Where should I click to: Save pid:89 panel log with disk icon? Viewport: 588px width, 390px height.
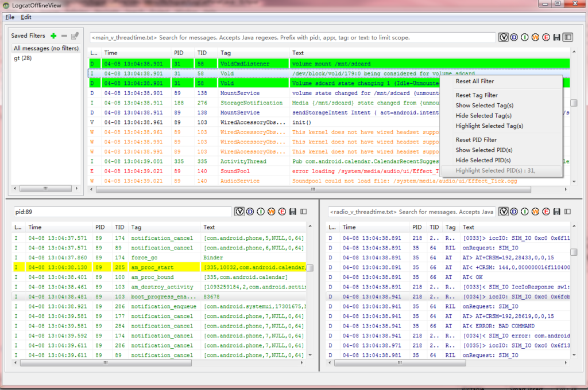pyautogui.click(x=293, y=212)
